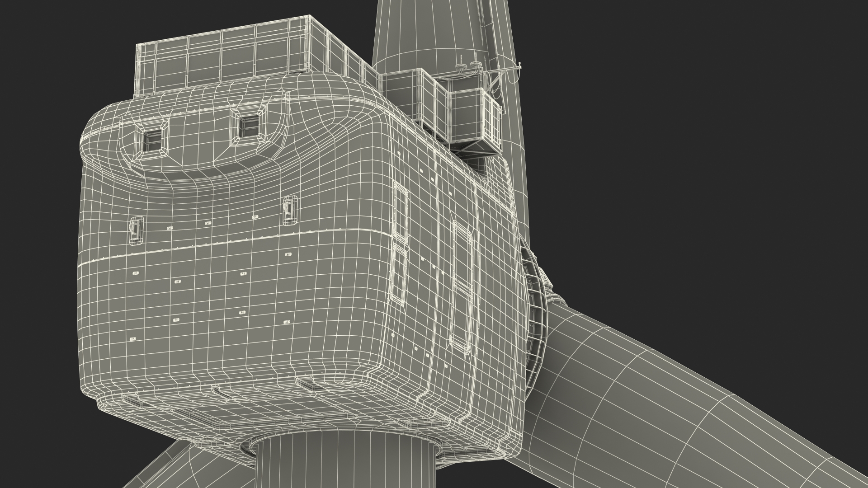Select the left square hatch on the nacelle

coord(153,140)
